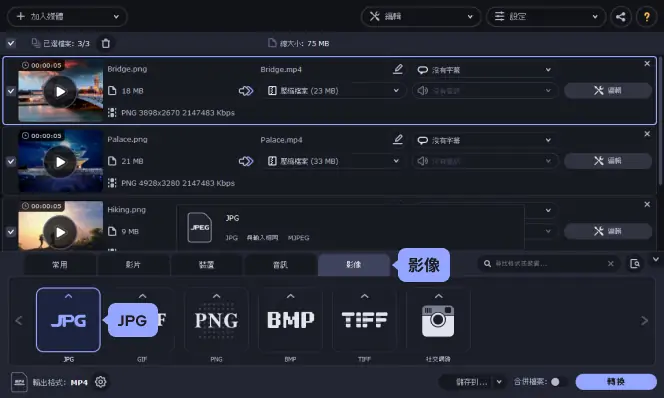Go to next formats with right arrow
Image resolution: width=664 pixels, height=398 pixels.
[x=644, y=321]
